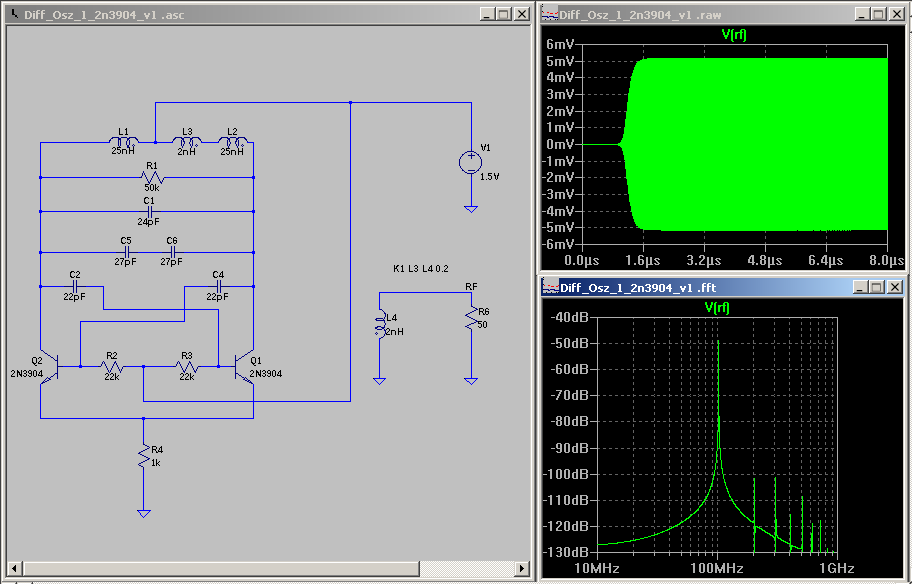Maximize the .asc schematic window
This screenshot has width=912, height=584.
504,14
